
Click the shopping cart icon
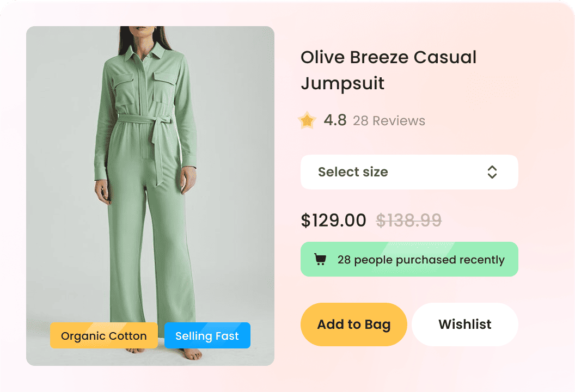pos(320,260)
